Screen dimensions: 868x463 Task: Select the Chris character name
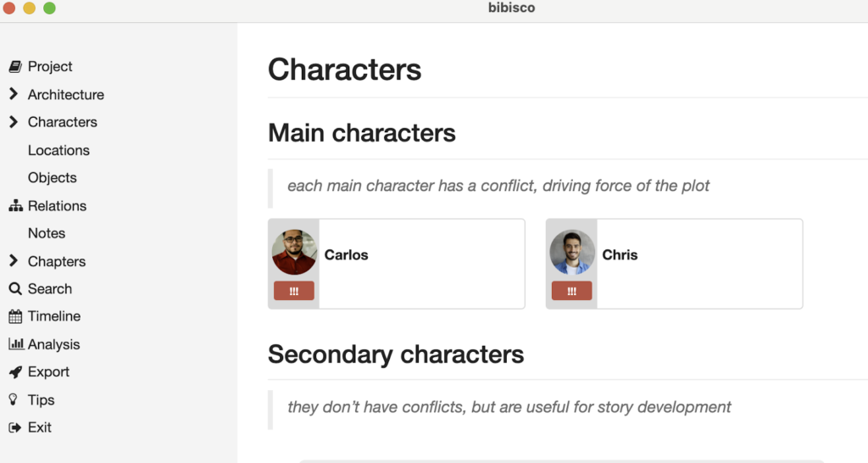(620, 254)
